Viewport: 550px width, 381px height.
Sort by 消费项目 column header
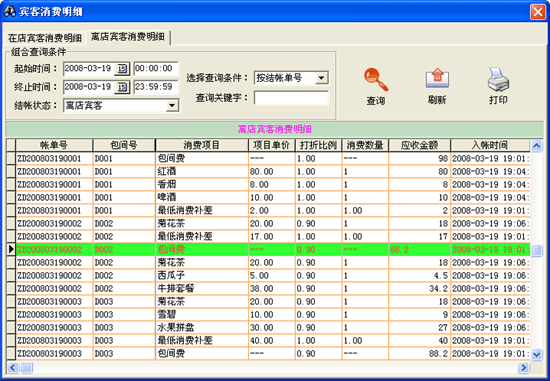coord(202,145)
